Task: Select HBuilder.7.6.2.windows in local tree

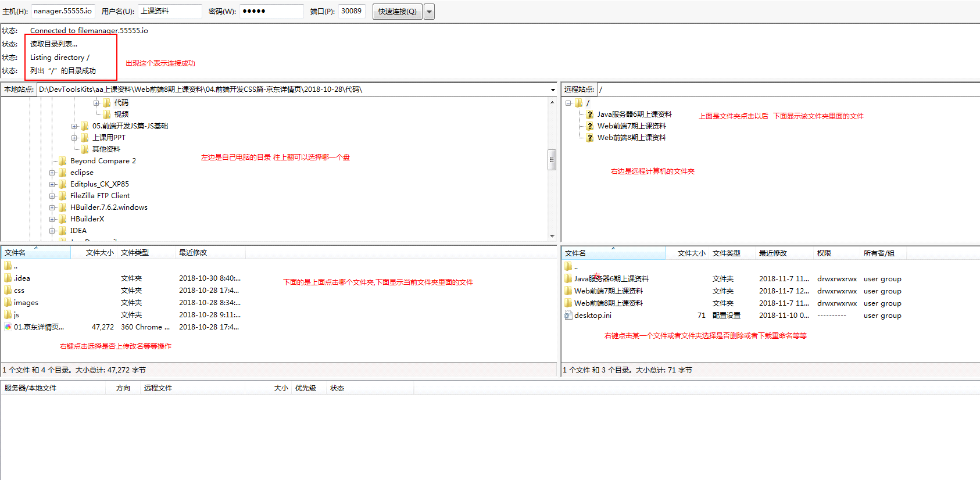Action: 109,207
